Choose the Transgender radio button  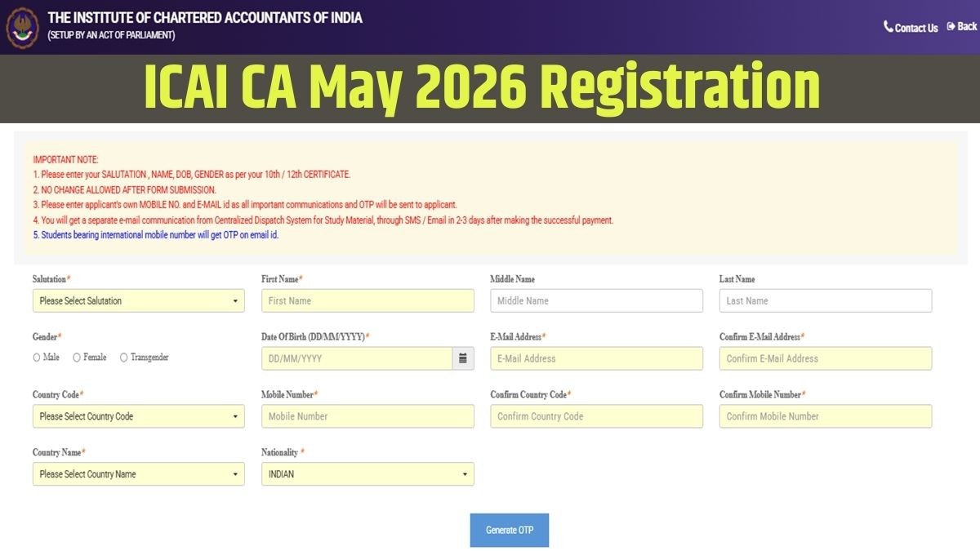tap(124, 358)
